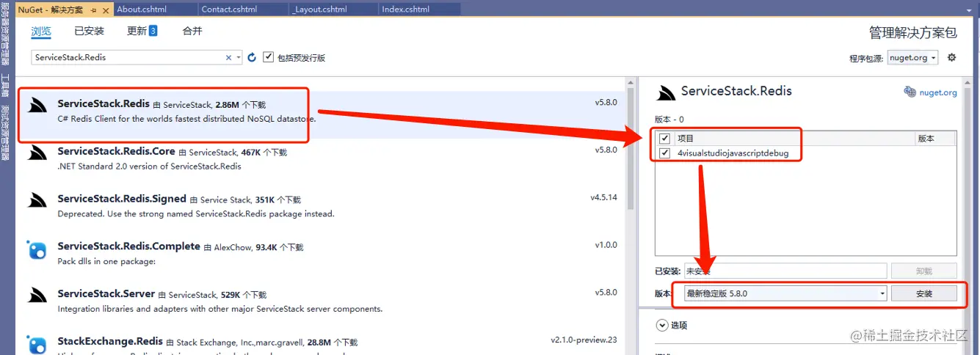
Task: Click the shark logo in details pane
Action: coord(666,92)
